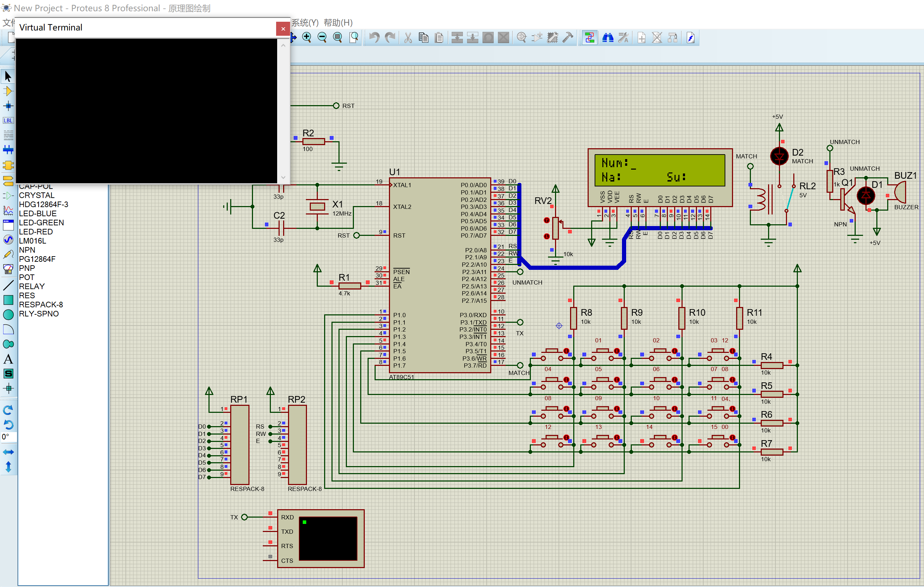Click the rotation angle input field
This screenshot has width=924, height=587.
coord(9,437)
